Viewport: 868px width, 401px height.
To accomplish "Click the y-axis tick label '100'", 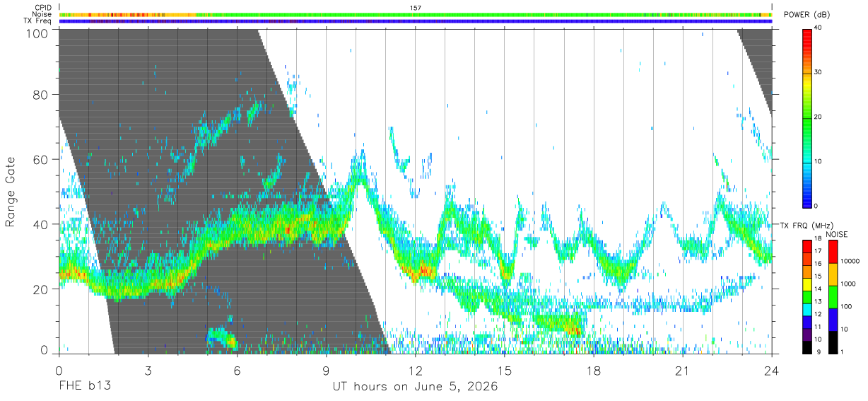I will (x=37, y=33).
